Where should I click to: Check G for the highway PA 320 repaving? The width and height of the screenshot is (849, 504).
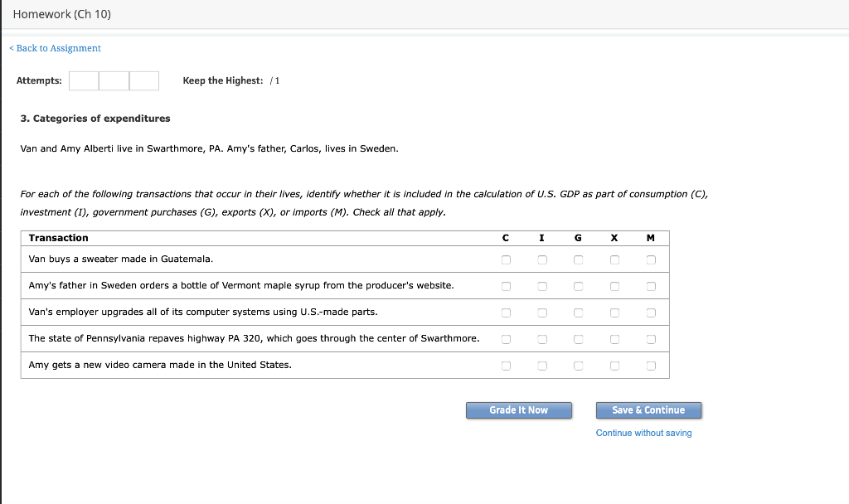point(578,338)
